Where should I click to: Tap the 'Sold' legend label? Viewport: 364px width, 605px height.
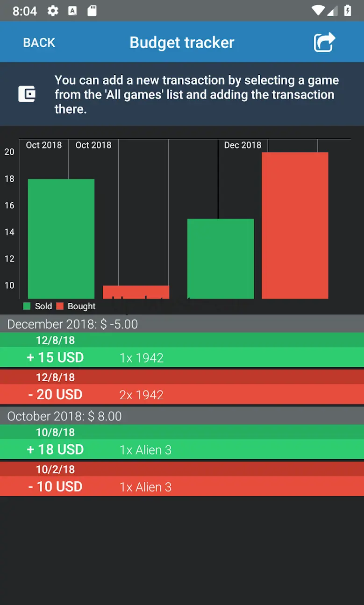(x=43, y=306)
